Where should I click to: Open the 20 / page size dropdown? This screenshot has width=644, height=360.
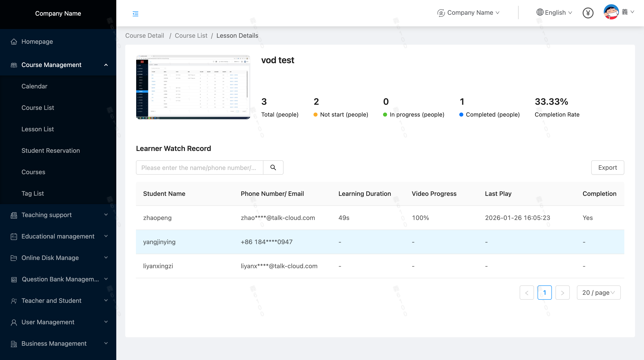(598, 293)
